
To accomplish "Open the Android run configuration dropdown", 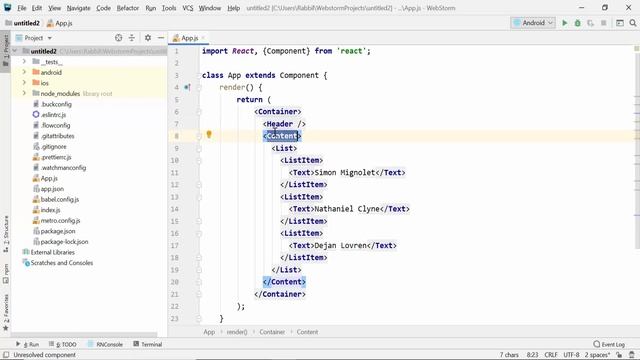I will click(x=533, y=23).
